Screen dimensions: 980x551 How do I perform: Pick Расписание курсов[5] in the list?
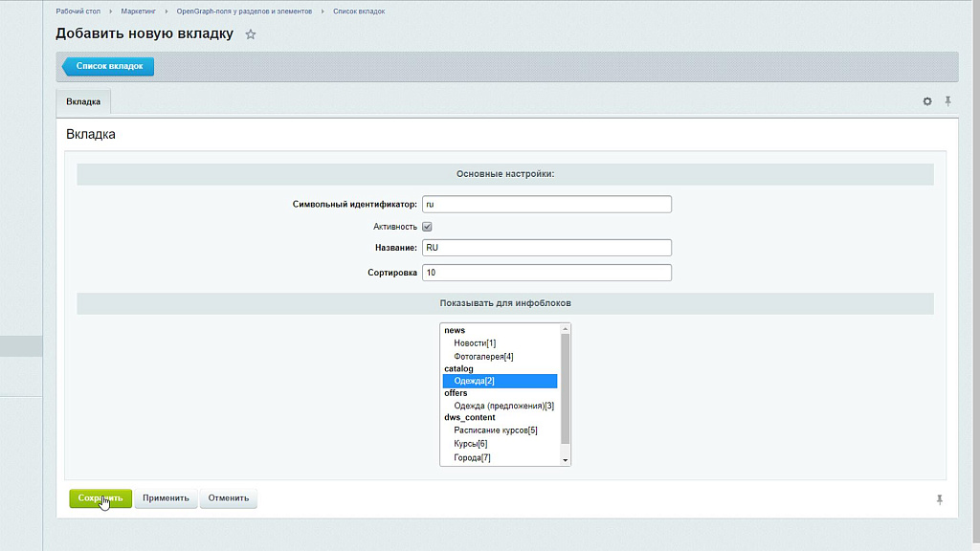pos(495,430)
